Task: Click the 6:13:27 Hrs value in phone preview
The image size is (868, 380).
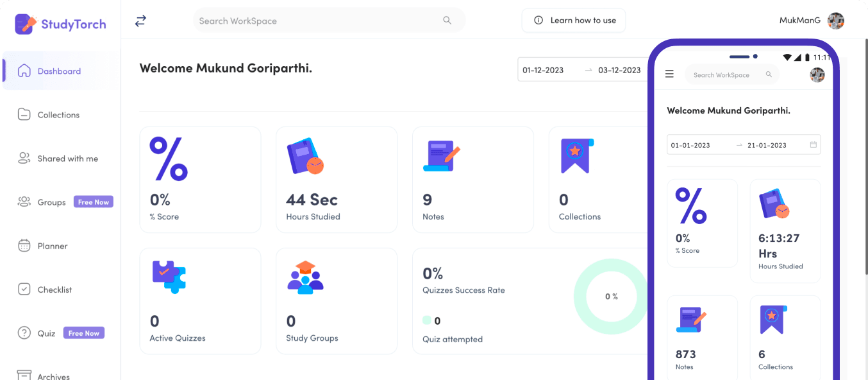Action: 779,246
